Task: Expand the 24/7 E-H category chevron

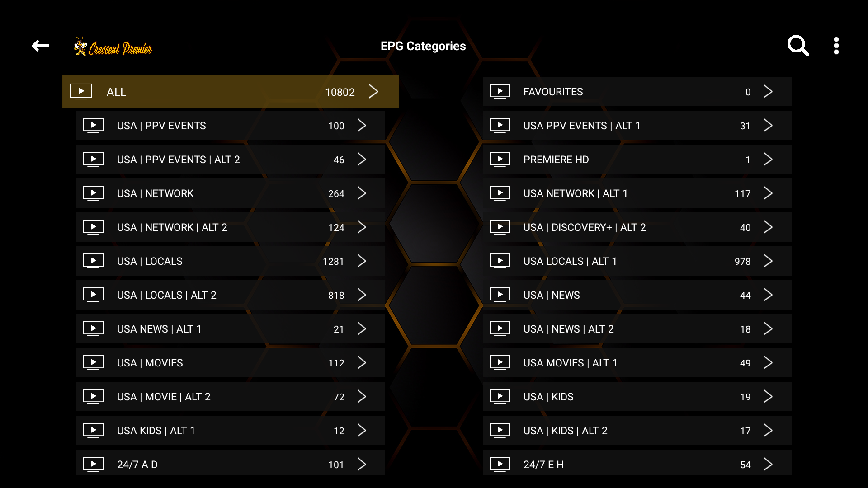Action: tap(768, 464)
